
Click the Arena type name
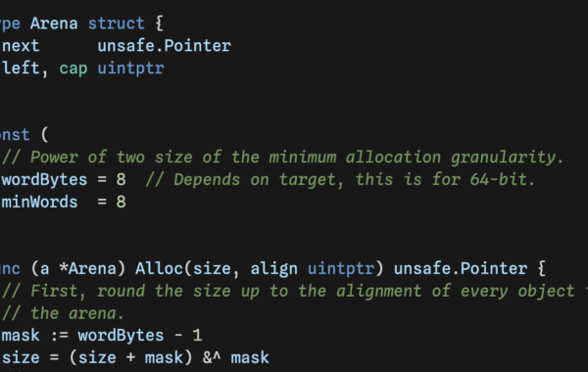[x=54, y=23]
